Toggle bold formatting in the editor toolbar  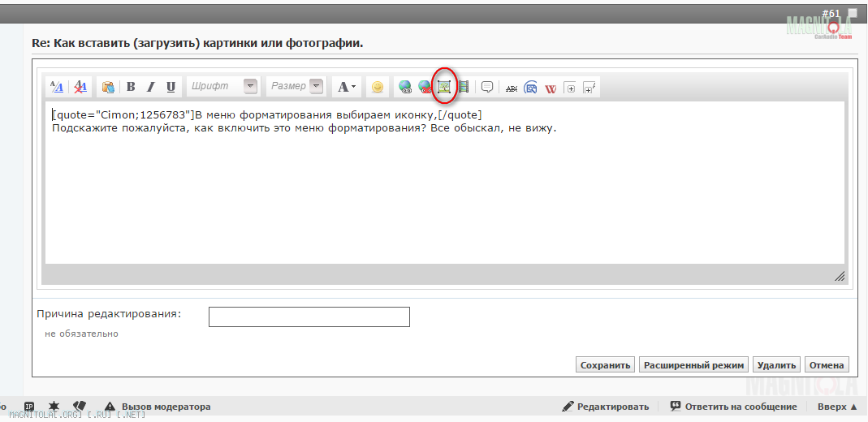130,87
